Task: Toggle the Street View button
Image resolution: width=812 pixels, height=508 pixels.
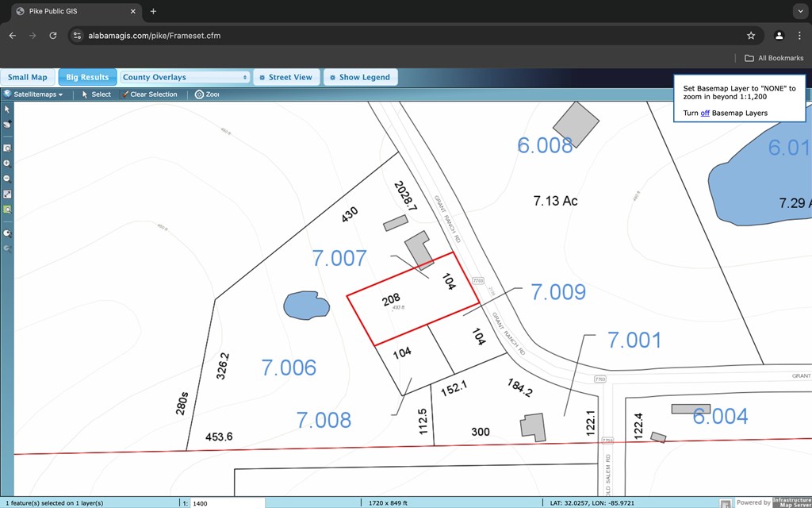Action: click(286, 77)
